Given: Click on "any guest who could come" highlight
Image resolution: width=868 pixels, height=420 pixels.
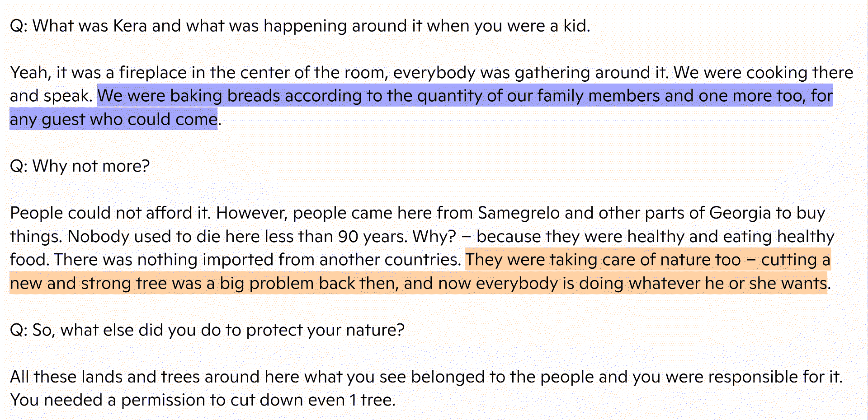Looking at the screenshot, I should click(x=113, y=120).
